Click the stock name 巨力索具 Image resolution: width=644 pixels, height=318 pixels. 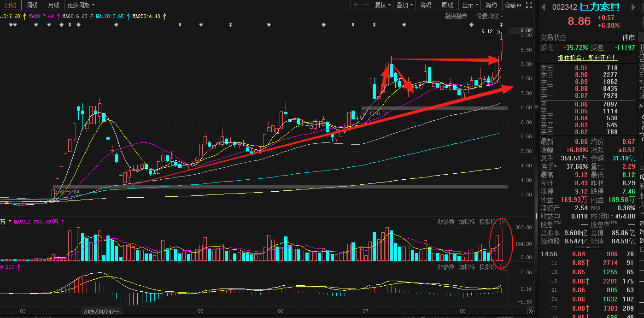600,7
